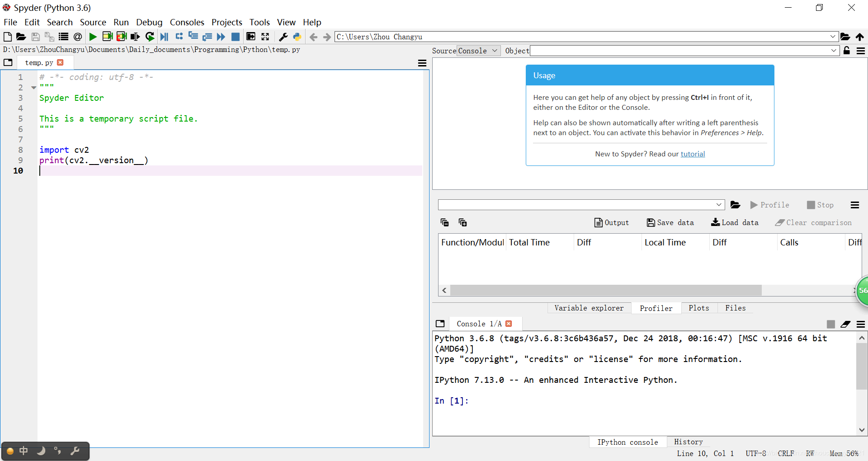Stop debugging with the blue square
The width and height of the screenshot is (868, 461).
click(x=236, y=37)
